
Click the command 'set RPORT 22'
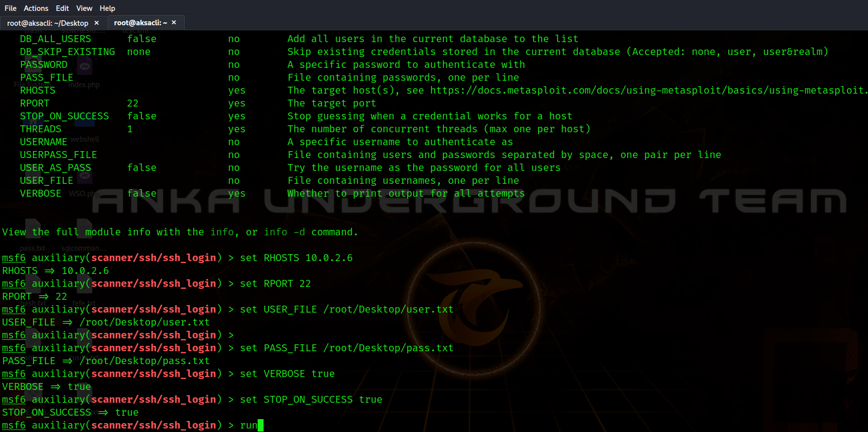(x=275, y=283)
